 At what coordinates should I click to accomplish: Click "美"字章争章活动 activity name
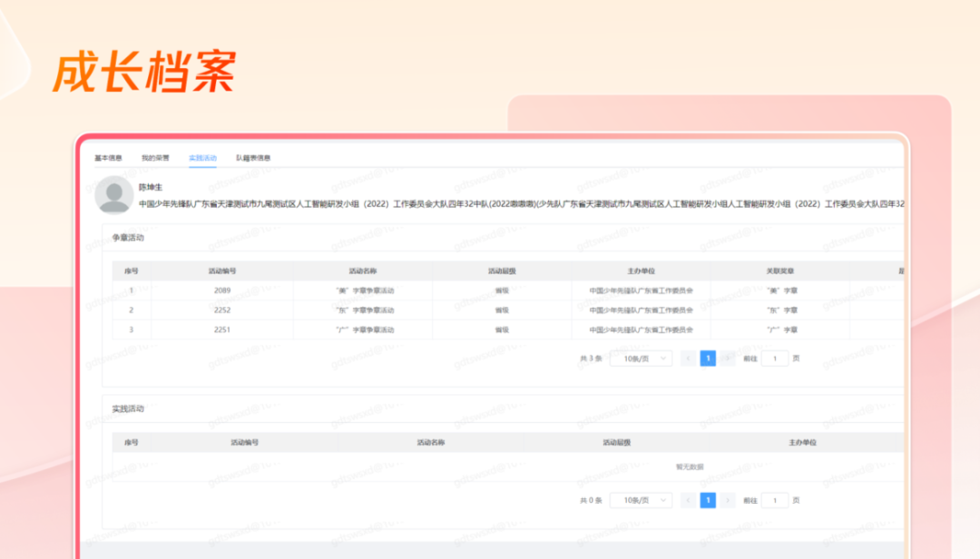(x=365, y=290)
